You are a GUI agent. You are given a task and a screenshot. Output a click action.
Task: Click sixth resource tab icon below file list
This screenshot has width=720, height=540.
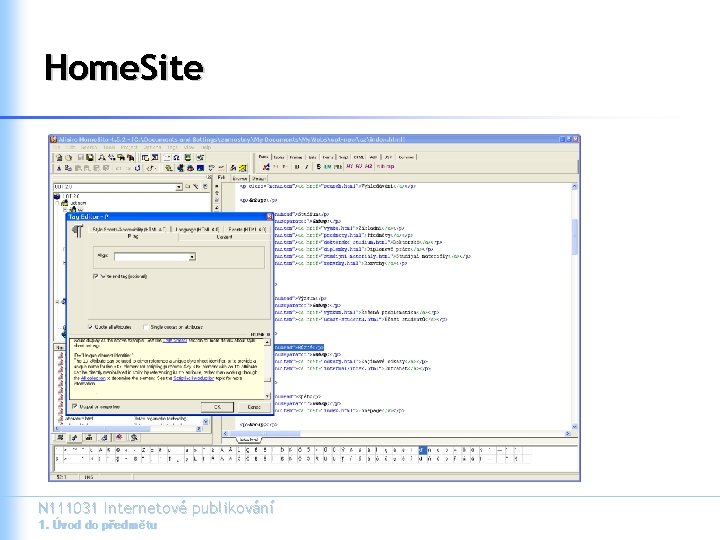tap(134, 438)
